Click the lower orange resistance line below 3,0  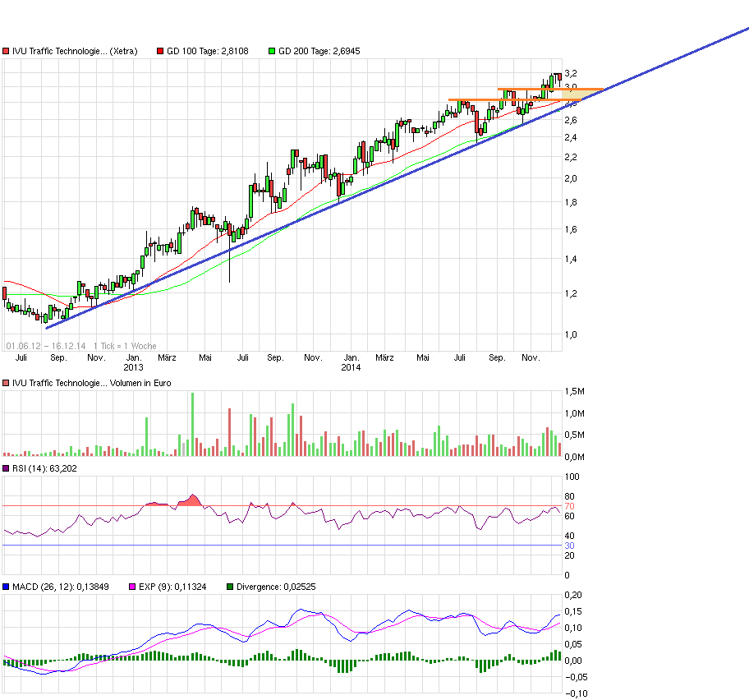(x=515, y=100)
